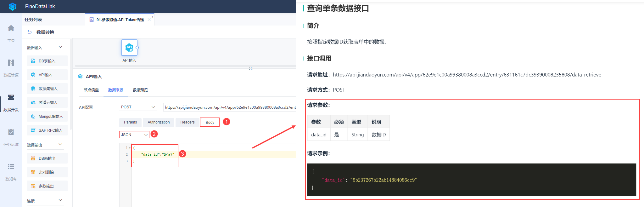Open the 数据来源 tab

click(116, 90)
